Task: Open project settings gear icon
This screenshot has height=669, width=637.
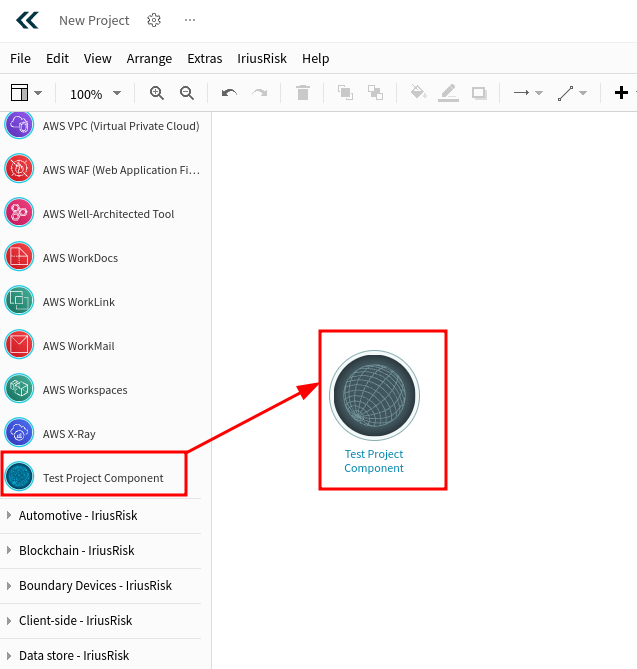Action: 154,20
